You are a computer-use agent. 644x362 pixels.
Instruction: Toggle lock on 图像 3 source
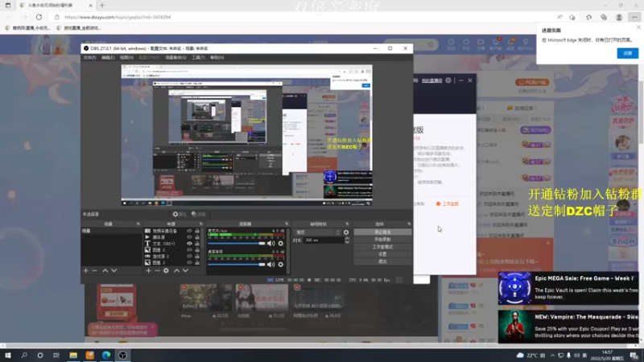click(x=197, y=263)
